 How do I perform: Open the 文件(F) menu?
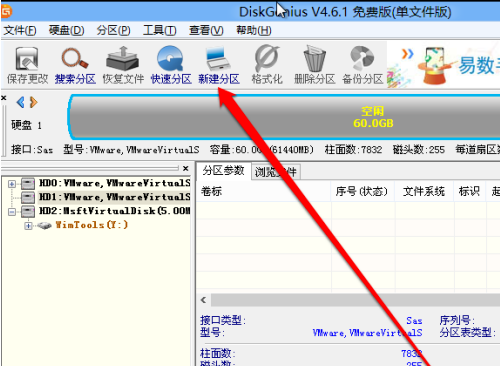[20, 31]
